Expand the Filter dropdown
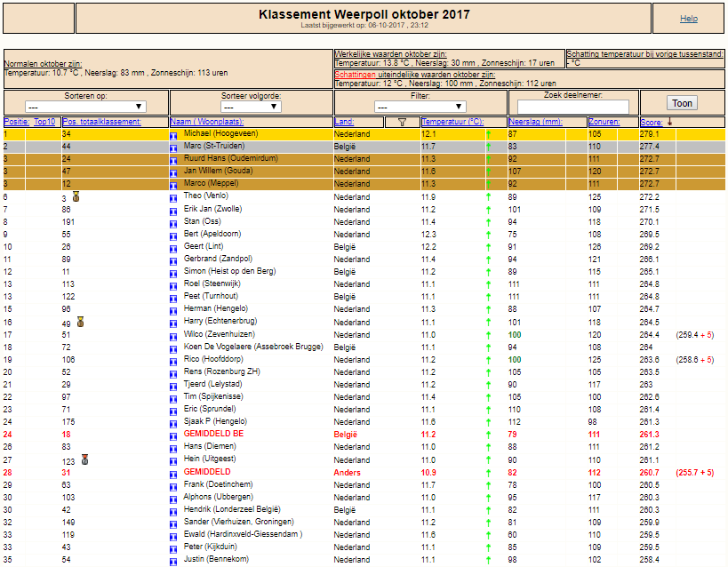The height and width of the screenshot is (567, 728). point(420,107)
